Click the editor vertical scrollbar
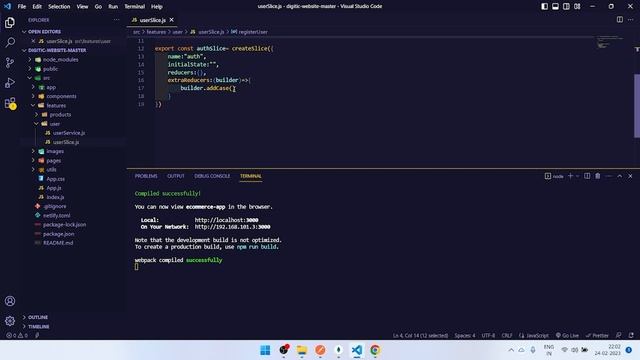The height and width of the screenshot is (360, 640). (x=637, y=106)
